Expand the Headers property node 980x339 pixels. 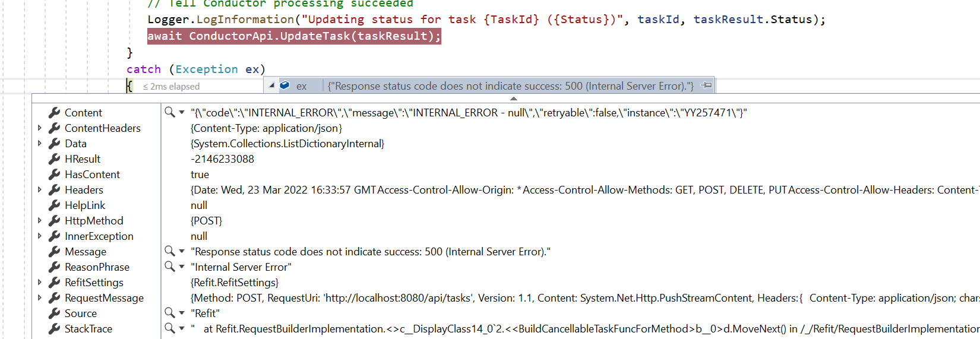pyautogui.click(x=40, y=189)
